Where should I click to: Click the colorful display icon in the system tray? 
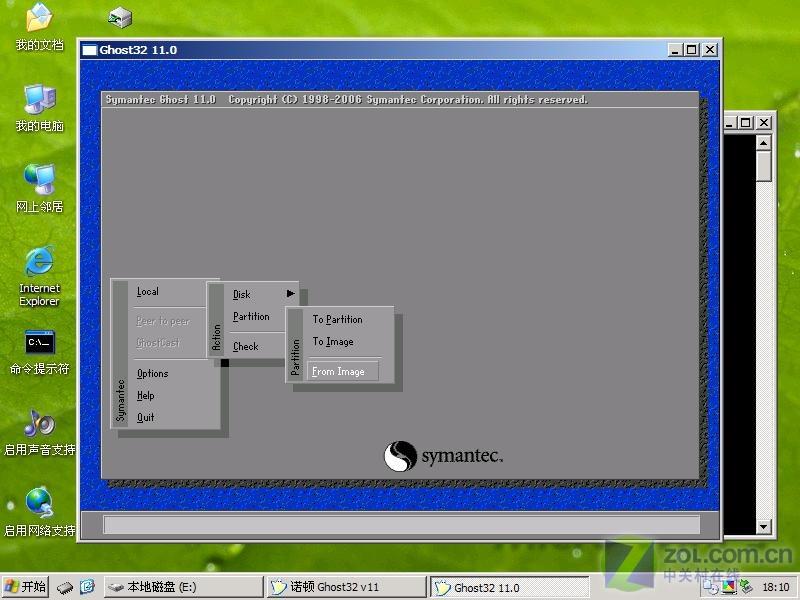[729, 587]
